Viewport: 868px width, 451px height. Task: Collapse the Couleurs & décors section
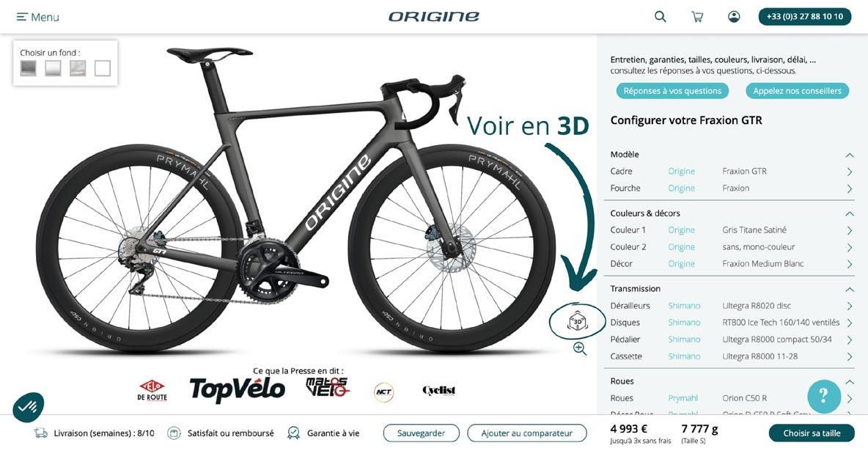click(x=849, y=213)
